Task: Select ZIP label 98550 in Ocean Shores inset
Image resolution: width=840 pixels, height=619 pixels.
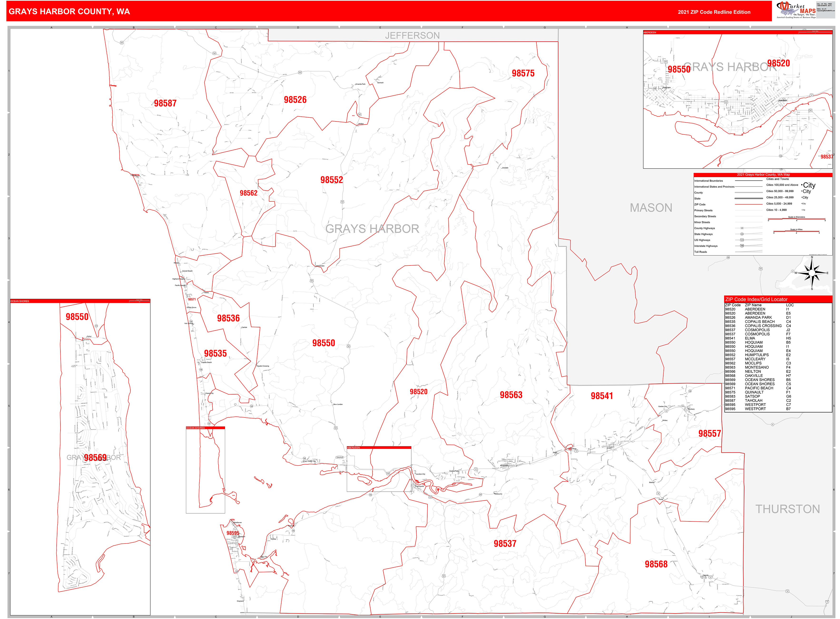Action: [x=77, y=317]
